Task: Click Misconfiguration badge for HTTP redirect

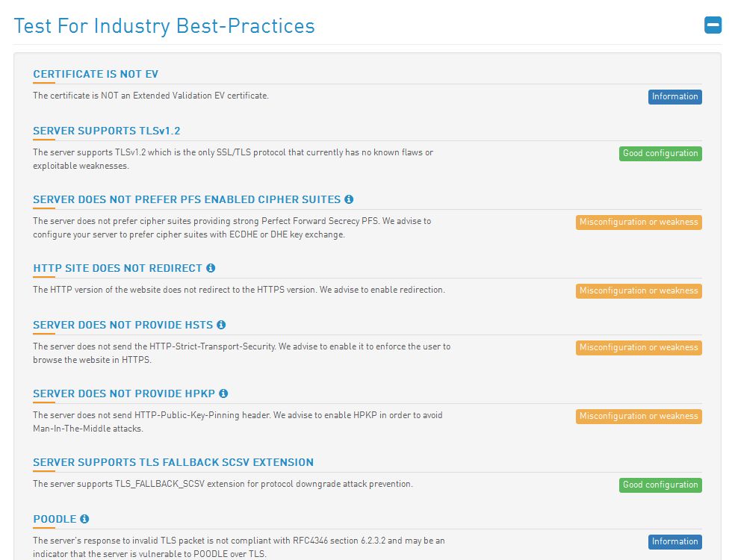Action: [x=639, y=290]
